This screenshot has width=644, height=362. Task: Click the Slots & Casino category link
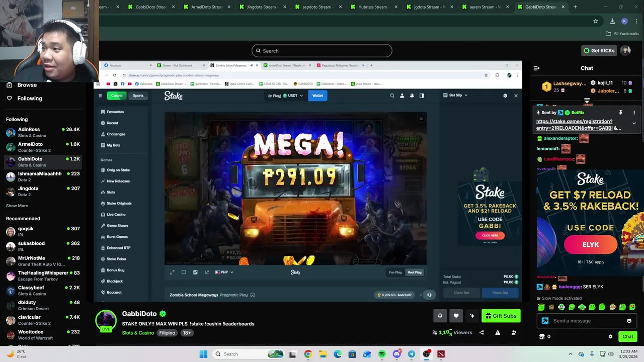[138, 333]
